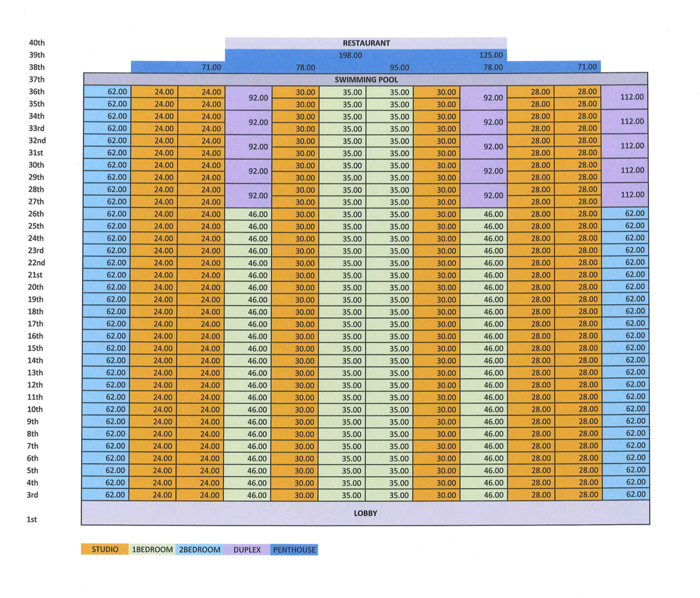Click the 14th floor label
This screenshot has height=598, width=700.
35,361
